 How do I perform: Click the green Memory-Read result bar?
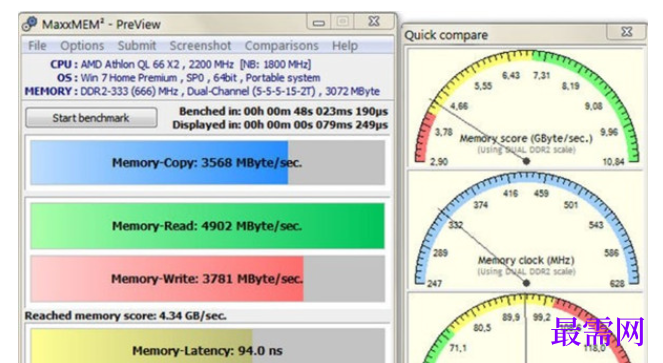point(207,226)
